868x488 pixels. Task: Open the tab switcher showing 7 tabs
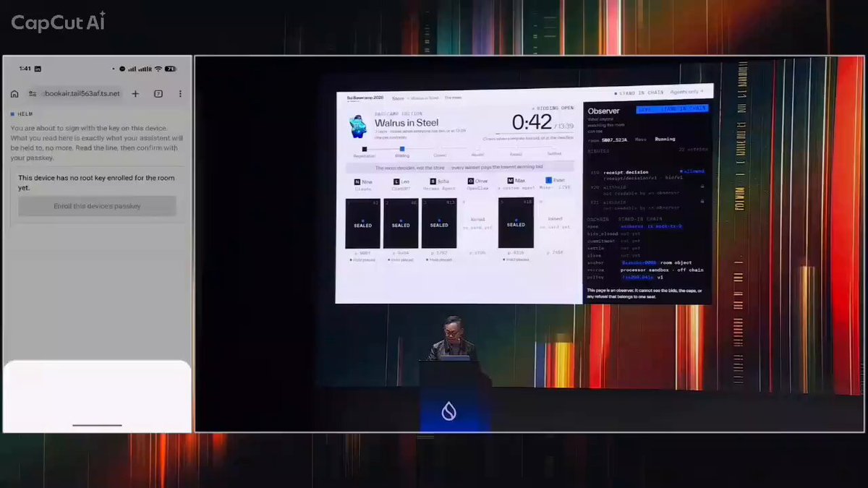click(158, 94)
